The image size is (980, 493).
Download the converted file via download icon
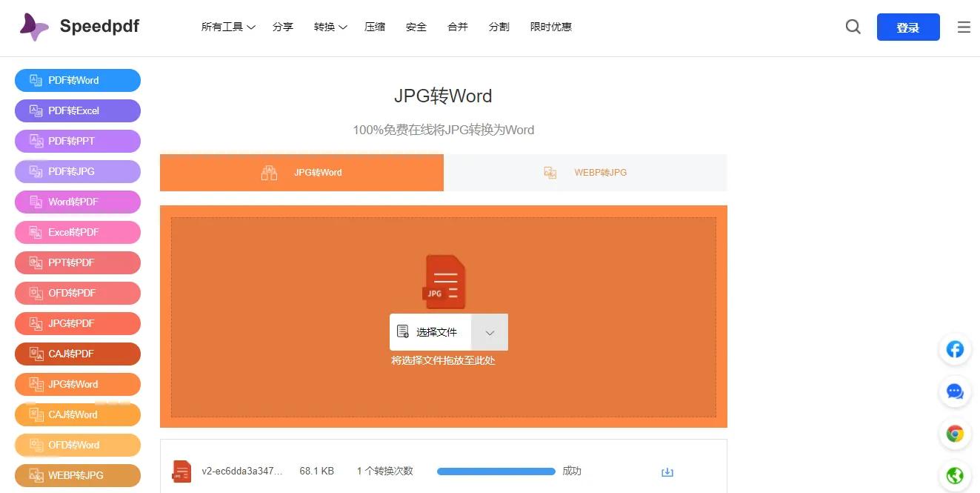[667, 472]
